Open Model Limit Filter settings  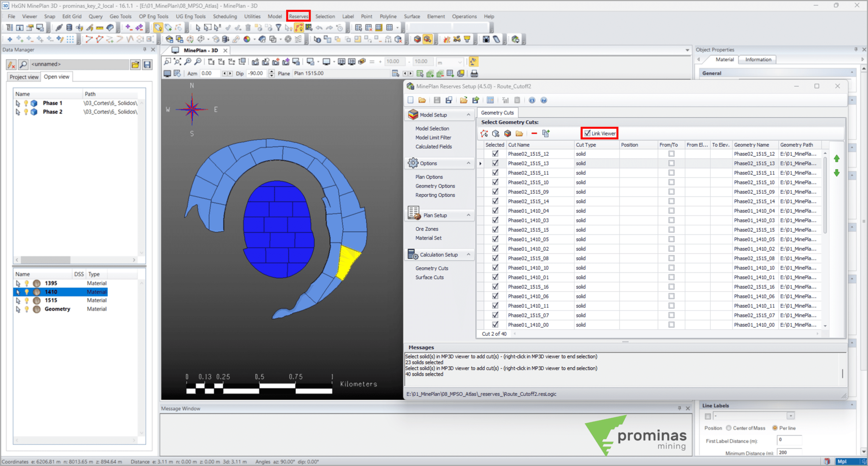(433, 138)
